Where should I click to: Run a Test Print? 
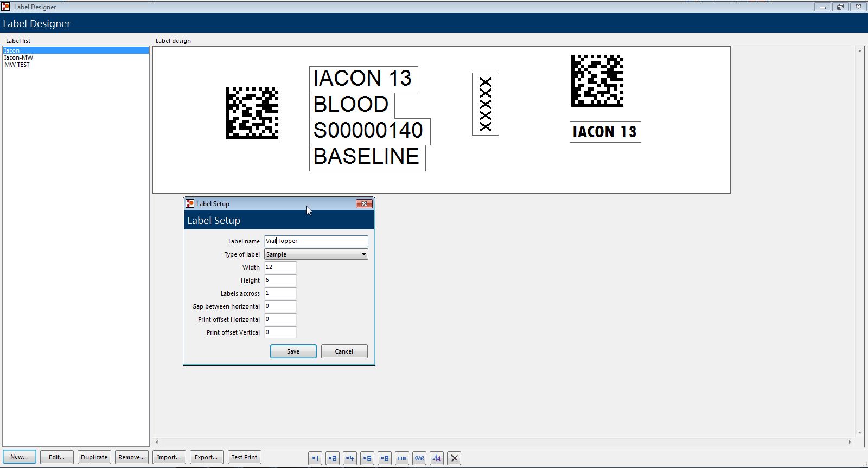[244, 457]
